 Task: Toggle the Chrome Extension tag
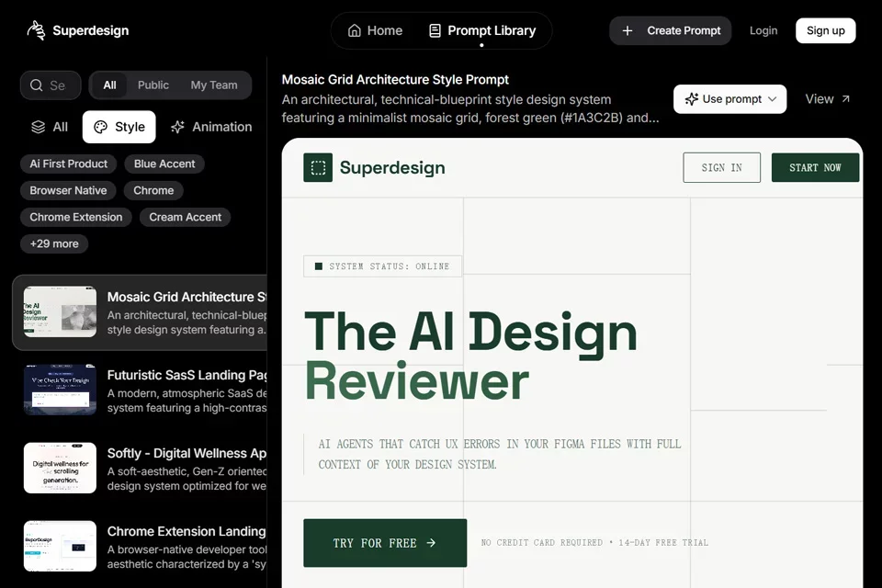pyautogui.click(x=76, y=217)
